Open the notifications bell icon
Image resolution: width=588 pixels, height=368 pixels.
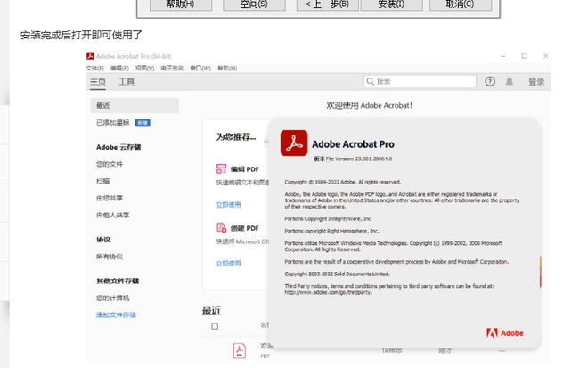point(510,81)
